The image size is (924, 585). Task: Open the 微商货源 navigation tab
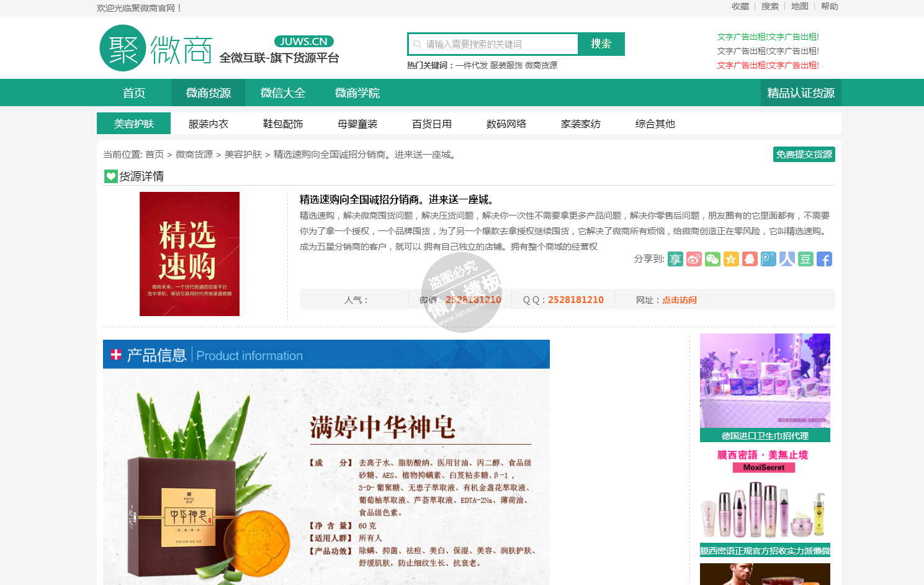[x=209, y=93]
